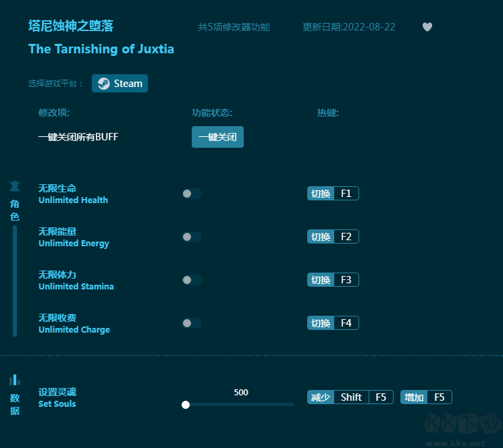This screenshot has width=503, height=448.
Task: Click the 切换 label beside F4
Action: click(321, 323)
